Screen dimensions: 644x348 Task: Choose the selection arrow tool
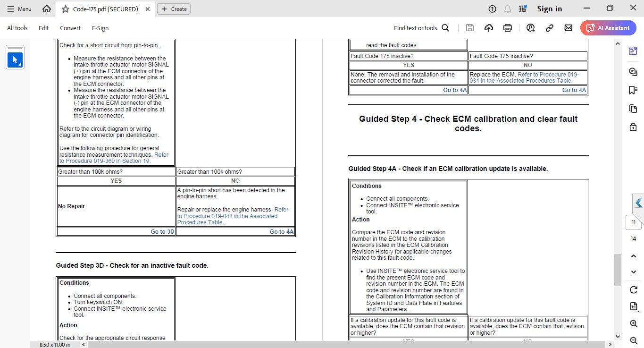pos(15,60)
